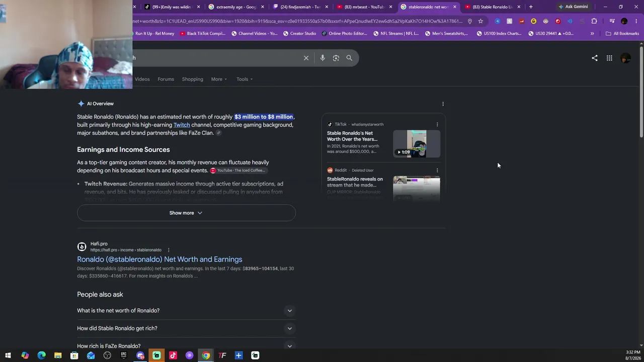Image resolution: width=644 pixels, height=362 pixels.
Task: Follow the Twitch link in AI Overview
Action: point(182,125)
